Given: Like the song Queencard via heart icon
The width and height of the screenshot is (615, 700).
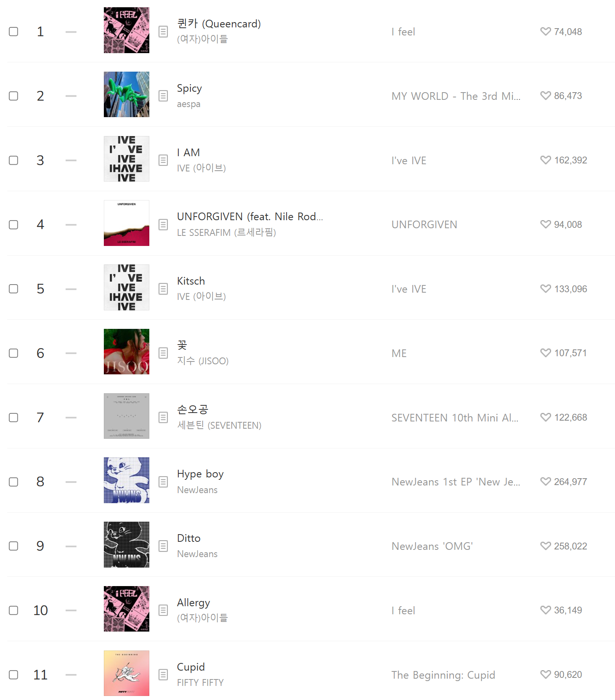Looking at the screenshot, I should [x=546, y=31].
